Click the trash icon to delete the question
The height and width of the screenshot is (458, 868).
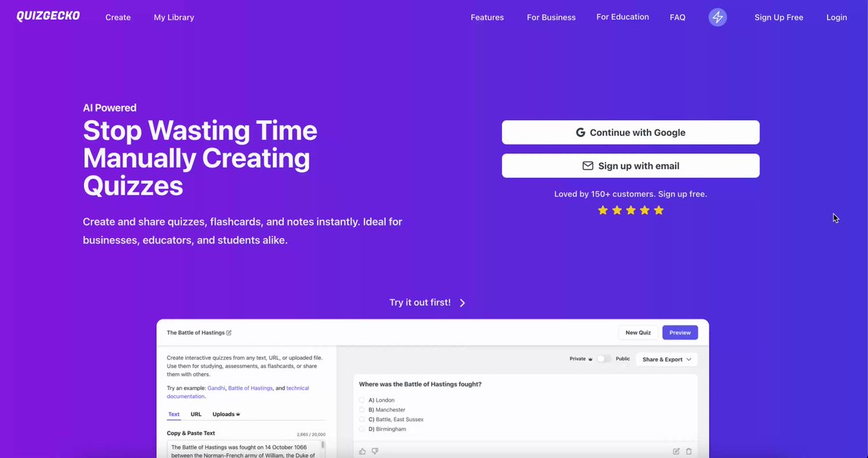pos(689,450)
